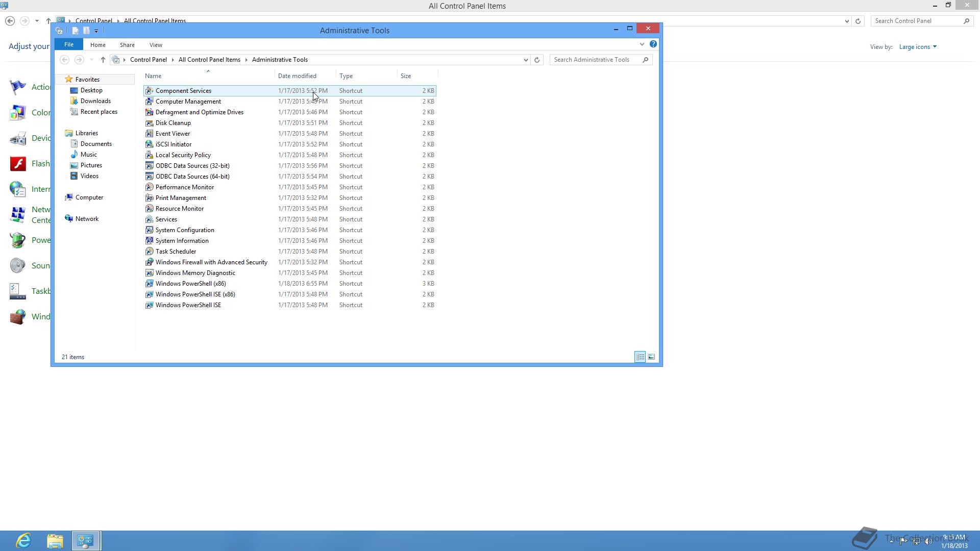Switch to Large thumbnails view icon
Viewport: 980px width, 551px height.
[x=651, y=357]
